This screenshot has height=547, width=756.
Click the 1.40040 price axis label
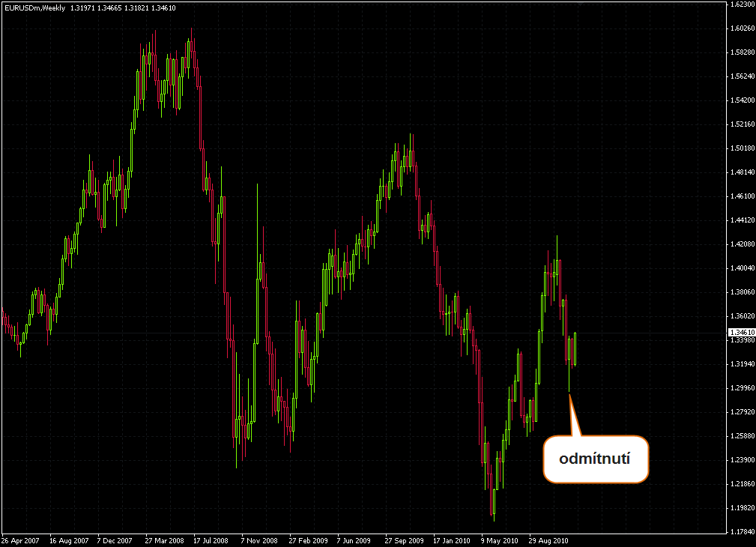[743, 268]
